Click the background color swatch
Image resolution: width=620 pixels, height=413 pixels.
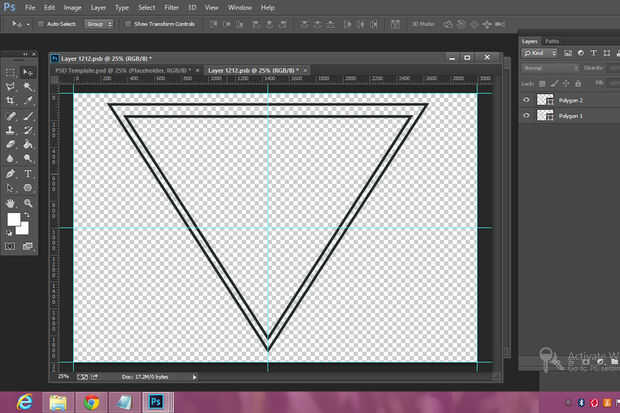pos(24,229)
